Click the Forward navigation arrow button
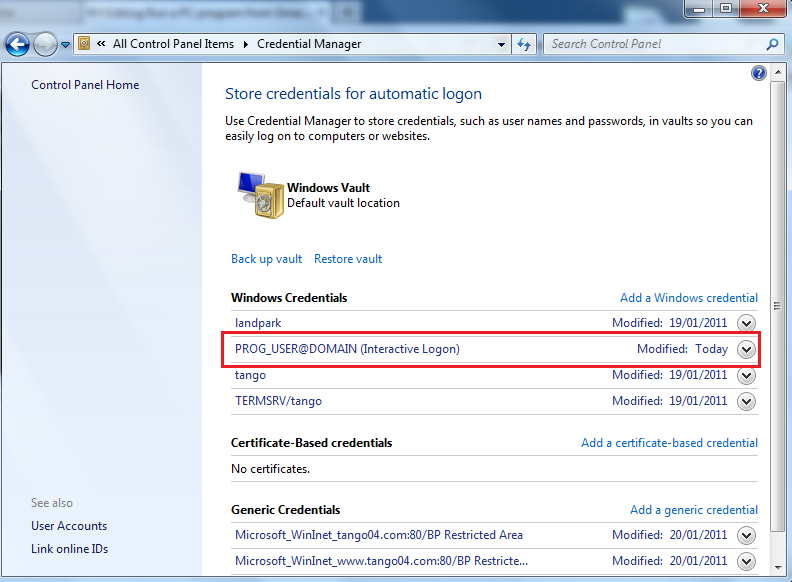 click(x=45, y=44)
